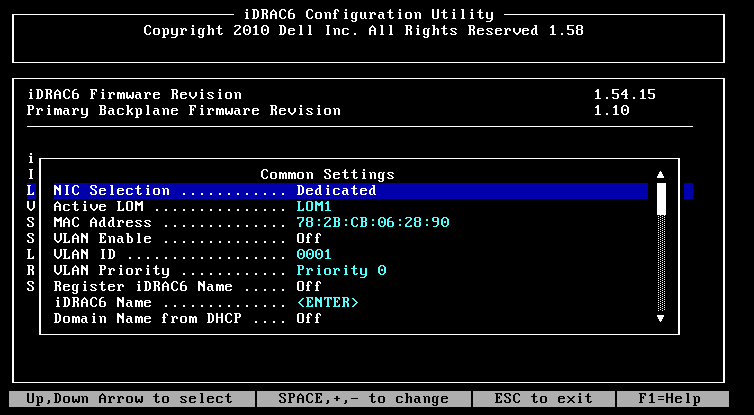
Task: Toggle the VLAN Enable Off value
Action: 308,238
